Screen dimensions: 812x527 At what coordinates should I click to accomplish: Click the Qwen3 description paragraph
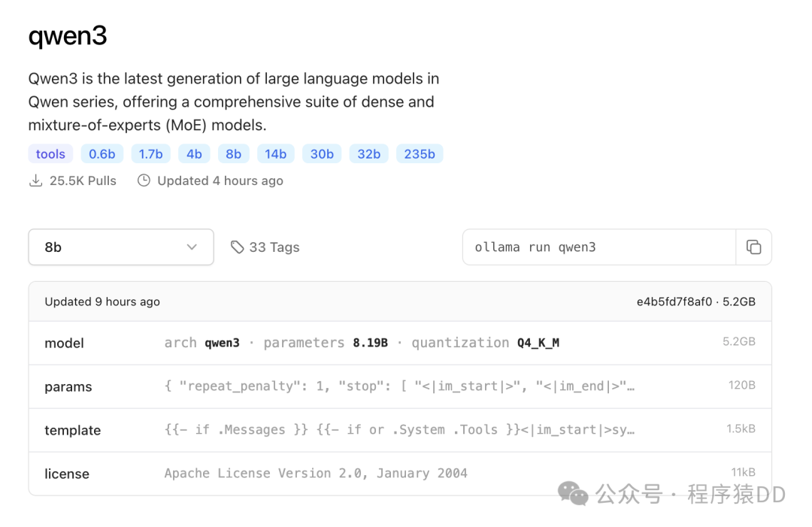pyautogui.click(x=234, y=101)
